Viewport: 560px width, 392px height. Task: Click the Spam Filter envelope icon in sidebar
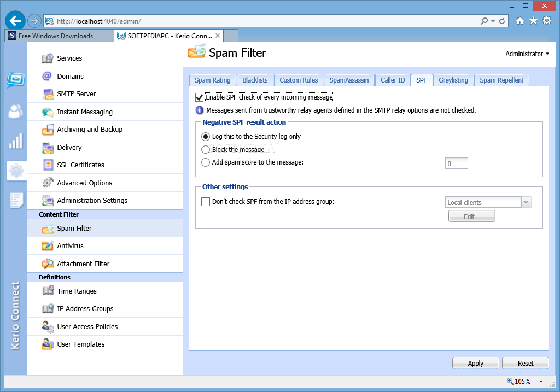tap(48, 229)
